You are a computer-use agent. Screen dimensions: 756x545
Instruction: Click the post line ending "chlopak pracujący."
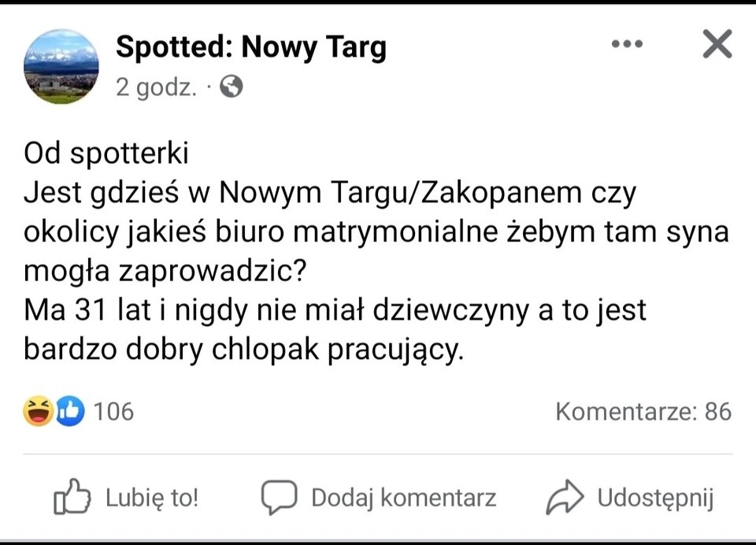point(244,350)
